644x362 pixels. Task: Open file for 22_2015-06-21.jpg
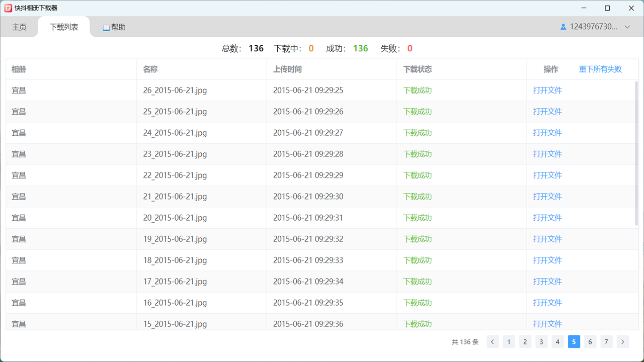(547, 175)
